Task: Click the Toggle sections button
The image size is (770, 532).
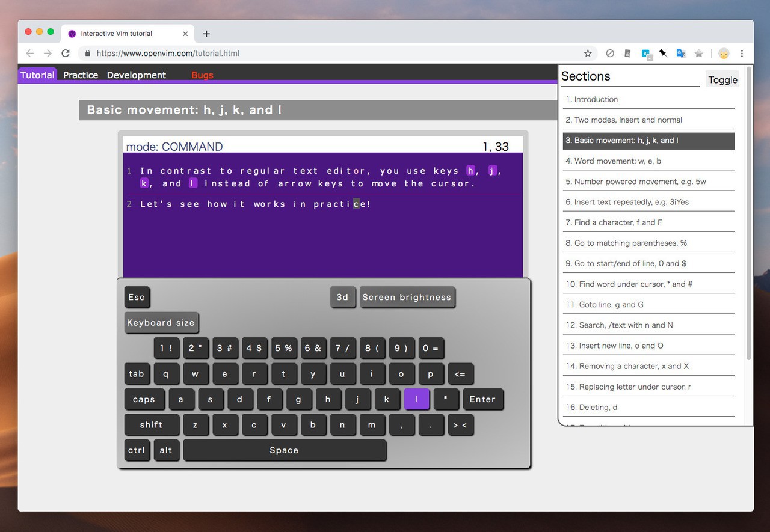Action: point(722,79)
